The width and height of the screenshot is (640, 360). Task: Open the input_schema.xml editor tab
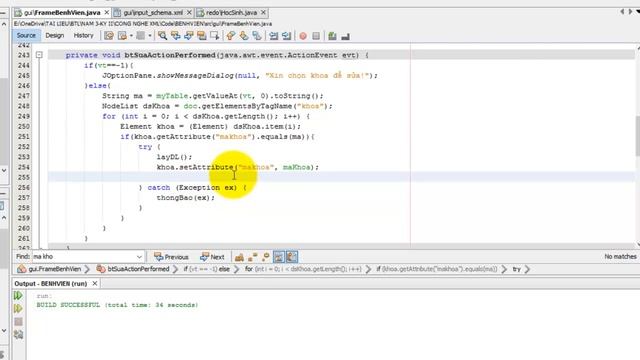(x=152, y=13)
